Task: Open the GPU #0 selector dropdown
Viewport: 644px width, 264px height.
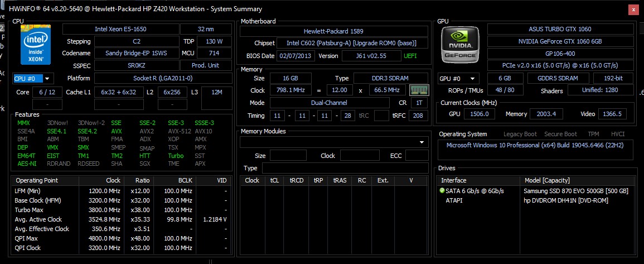Action: (x=459, y=79)
